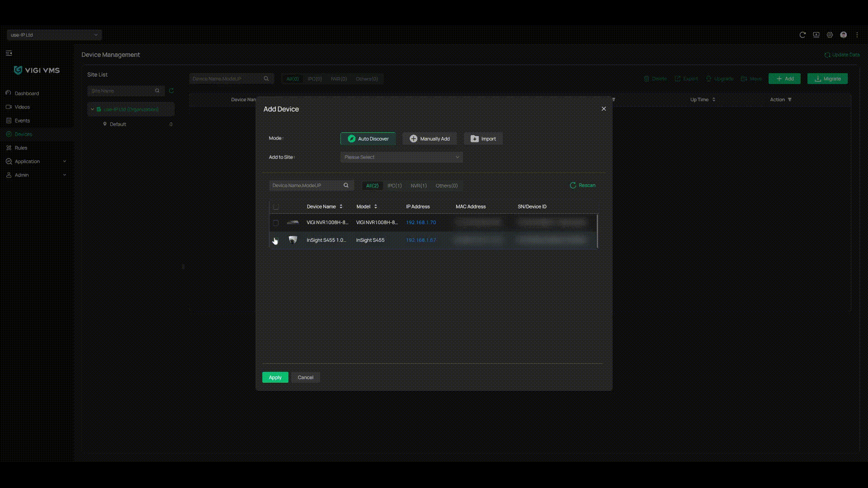868x488 pixels.
Task: Open the Videos section from the sidebar
Action: point(9,107)
